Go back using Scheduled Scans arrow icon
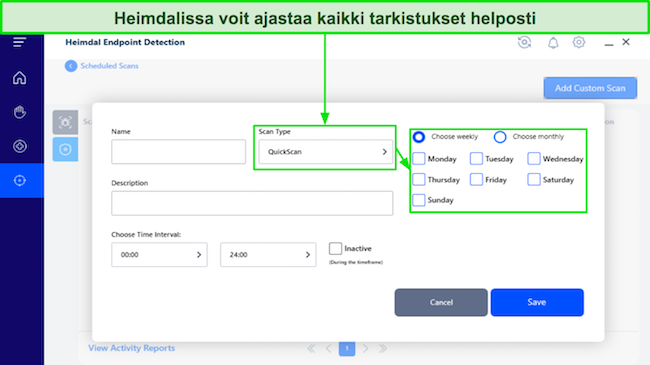This screenshot has width=650, height=365. pyautogui.click(x=71, y=66)
